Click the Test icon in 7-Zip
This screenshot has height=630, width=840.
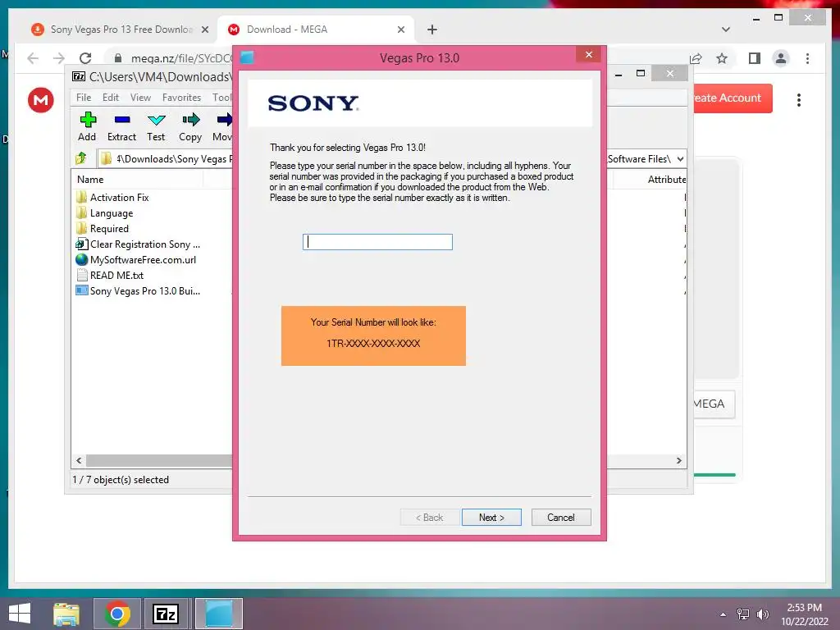tap(156, 126)
